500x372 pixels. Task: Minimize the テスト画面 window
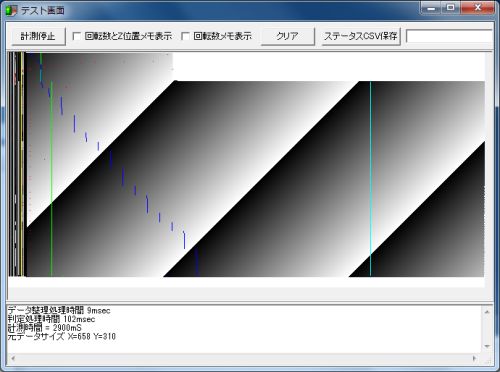pyautogui.click(x=431, y=8)
